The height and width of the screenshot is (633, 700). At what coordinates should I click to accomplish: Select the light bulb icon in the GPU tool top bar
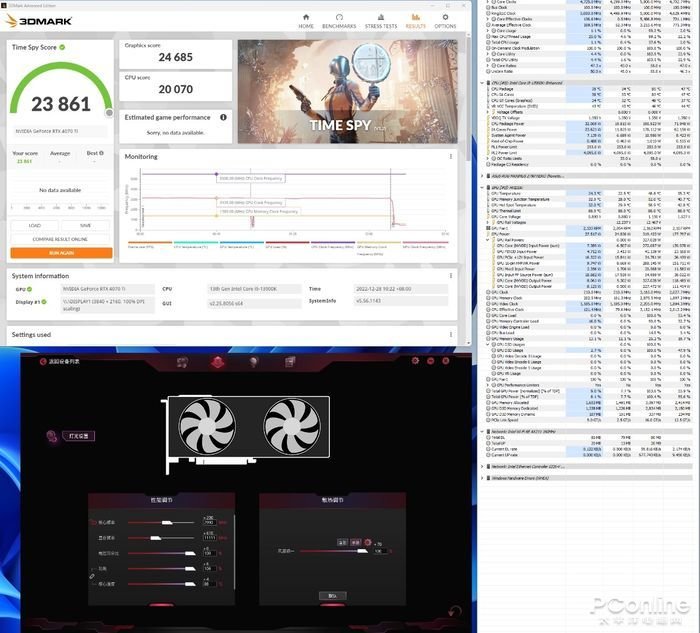254,362
